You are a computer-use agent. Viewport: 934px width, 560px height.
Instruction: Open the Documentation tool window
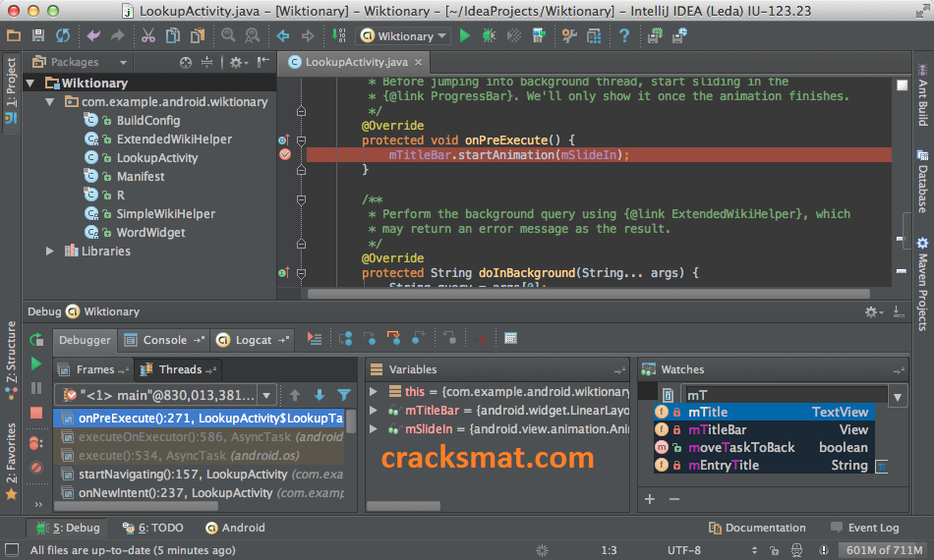[757, 528]
